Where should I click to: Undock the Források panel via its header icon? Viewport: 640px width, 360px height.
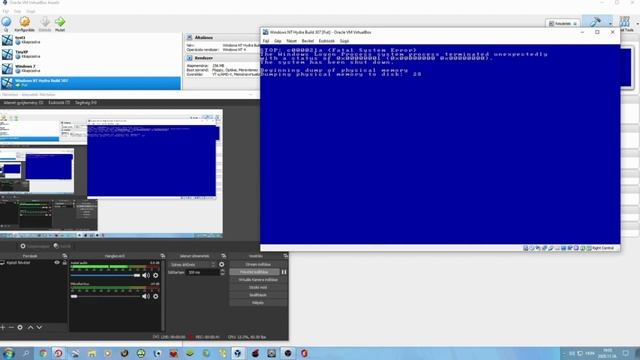click(x=64, y=256)
